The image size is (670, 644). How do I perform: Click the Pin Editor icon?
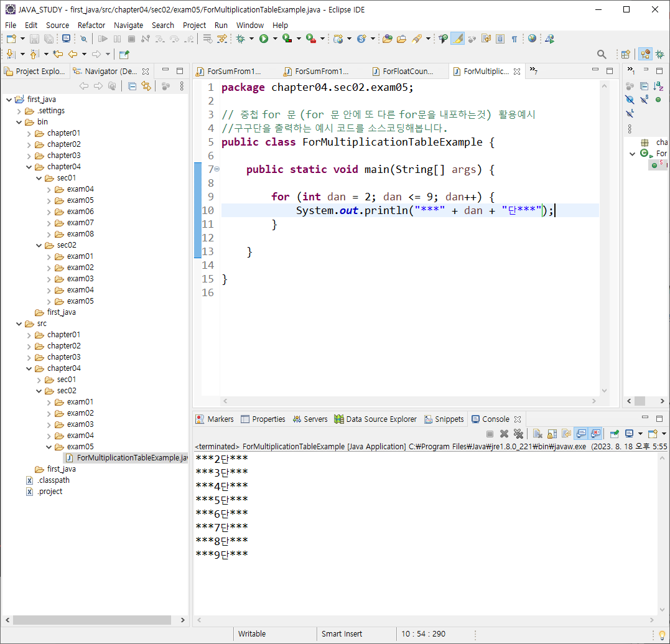(124, 54)
